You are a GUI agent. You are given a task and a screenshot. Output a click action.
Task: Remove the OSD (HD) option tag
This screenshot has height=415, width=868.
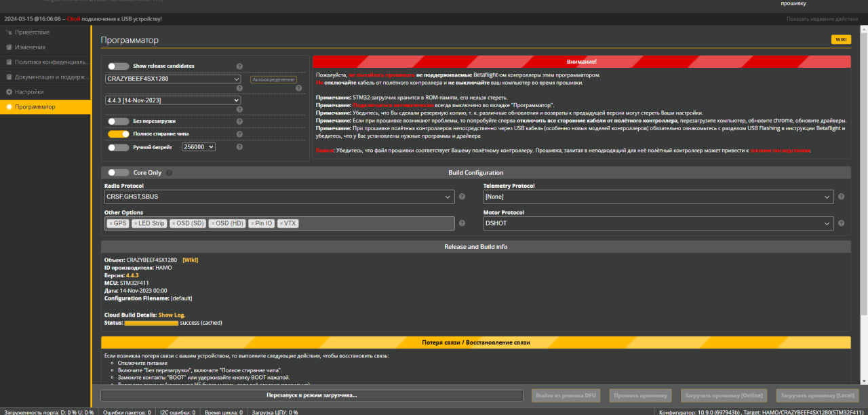(213, 223)
